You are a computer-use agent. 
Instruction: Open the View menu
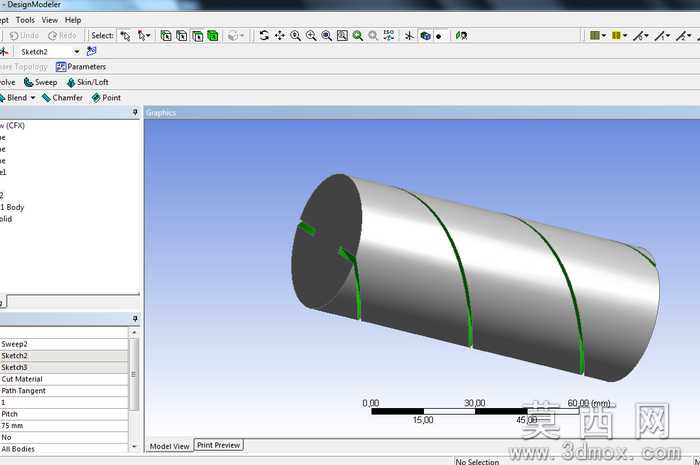click(x=50, y=20)
